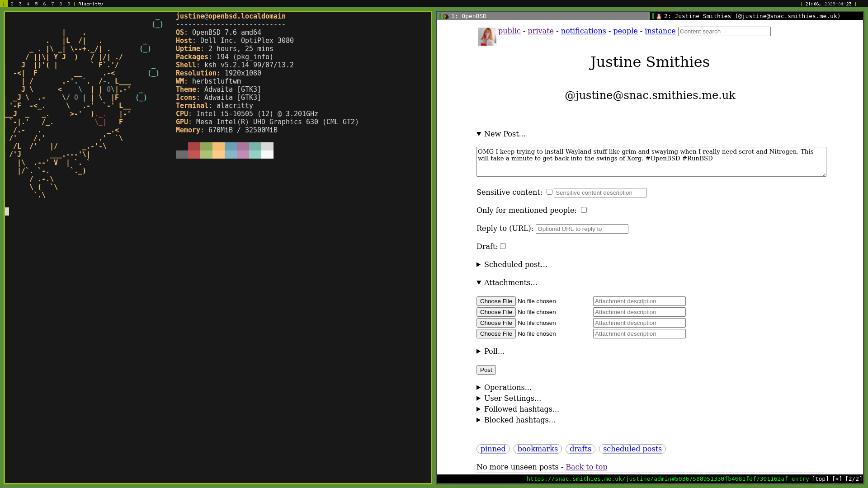The width and height of the screenshot is (868, 488).
Task: Go to workspace tag 5 in the panel
Action: pyautogui.click(x=36, y=4)
